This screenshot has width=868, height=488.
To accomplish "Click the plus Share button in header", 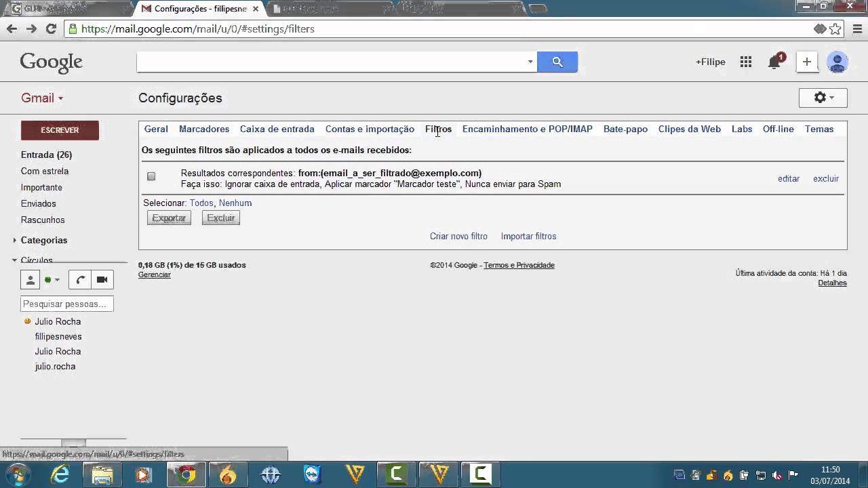I will point(806,62).
